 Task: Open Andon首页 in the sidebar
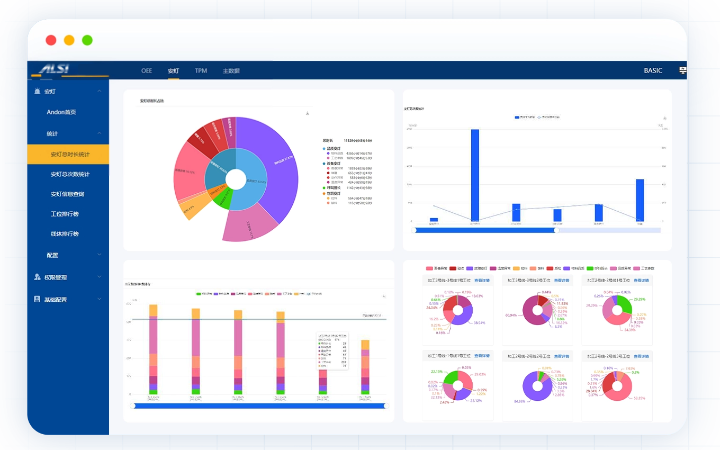[69, 112]
